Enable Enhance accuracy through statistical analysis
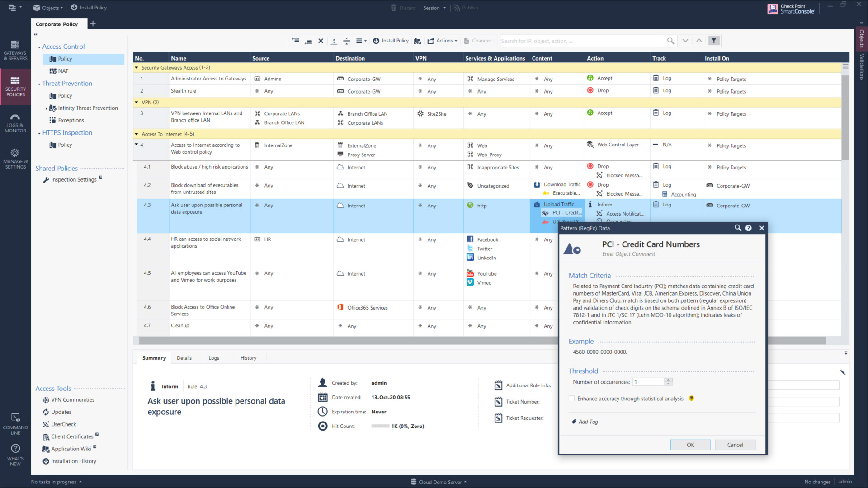The height and width of the screenshot is (488, 868). (x=571, y=399)
